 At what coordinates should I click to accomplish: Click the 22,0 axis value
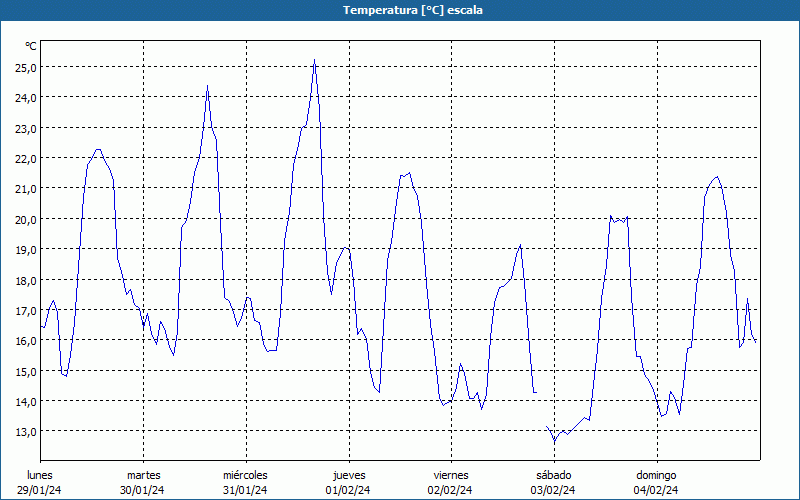pyautogui.click(x=26, y=158)
